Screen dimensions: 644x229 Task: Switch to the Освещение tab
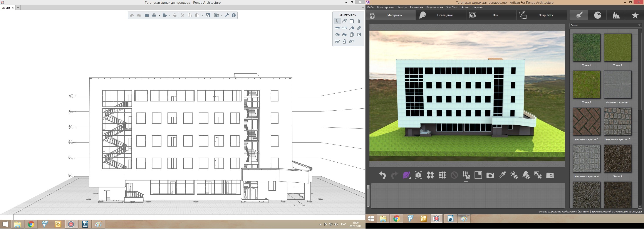pyautogui.click(x=445, y=15)
